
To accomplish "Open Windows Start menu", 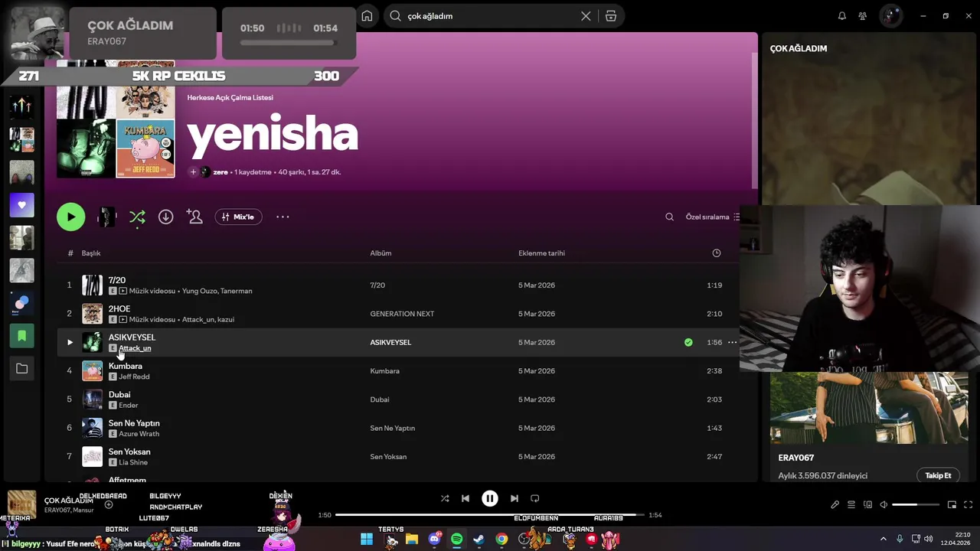I will click(367, 540).
